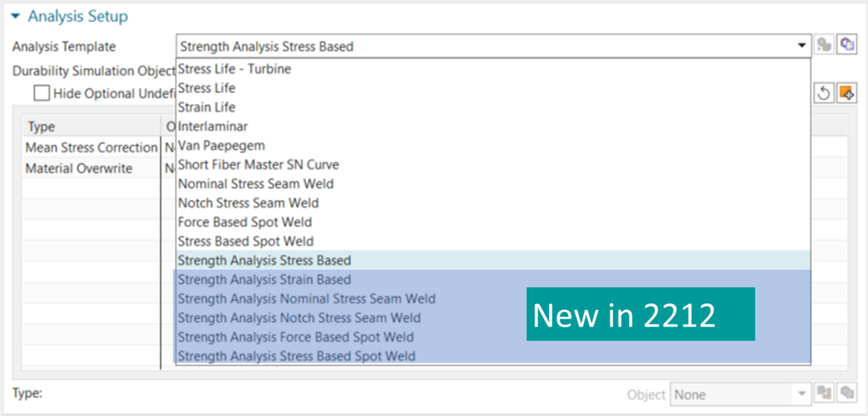Image resolution: width=868 pixels, height=416 pixels.
Task: Select Strength Analysis Strain Based
Action: [x=264, y=280]
